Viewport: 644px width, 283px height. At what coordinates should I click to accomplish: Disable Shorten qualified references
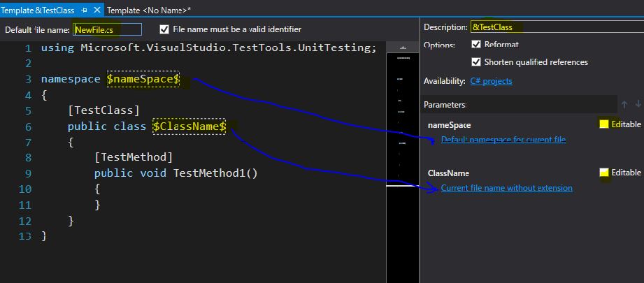click(x=476, y=62)
